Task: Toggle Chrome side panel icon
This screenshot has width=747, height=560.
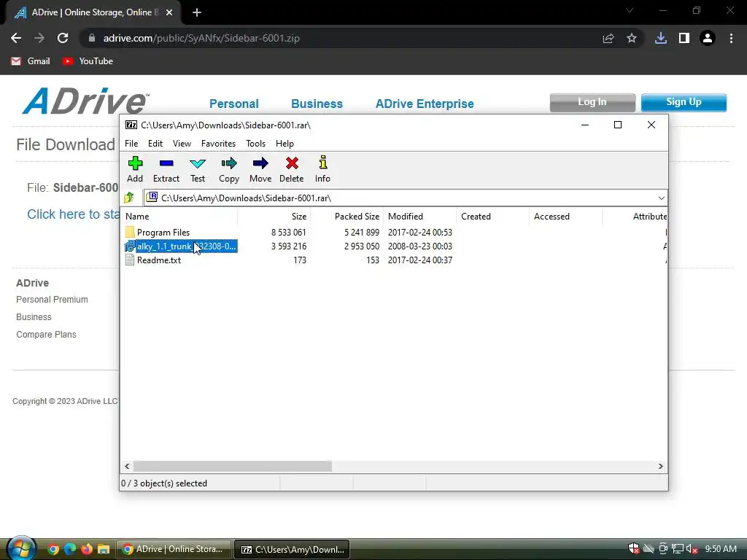Action: [684, 38]
